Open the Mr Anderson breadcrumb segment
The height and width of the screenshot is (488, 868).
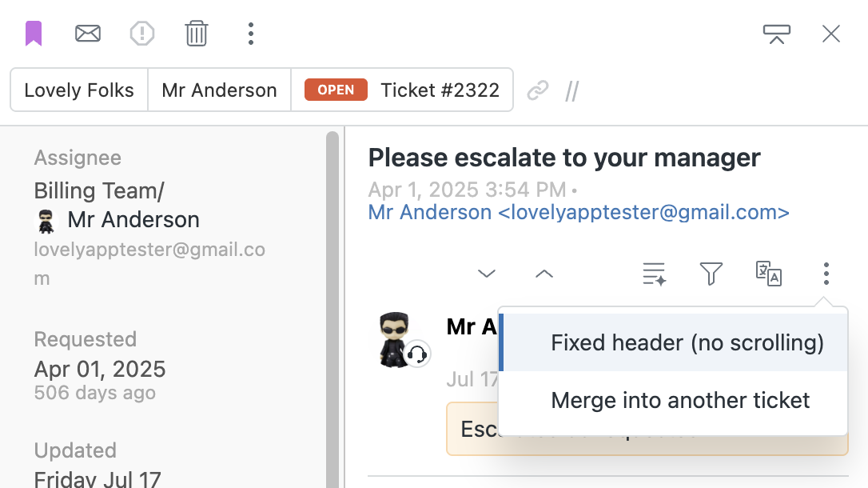point(219,90)
